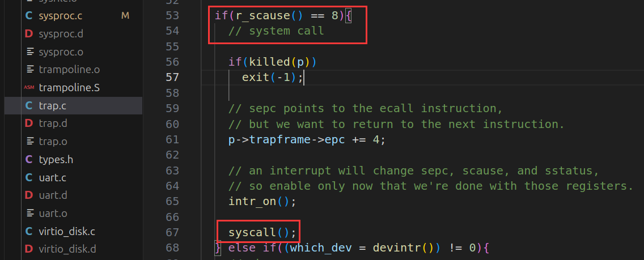Viewport: 644px width, 260px height.
Task: Click line number 57 in the gutter
Action: [x=172, y=77]
